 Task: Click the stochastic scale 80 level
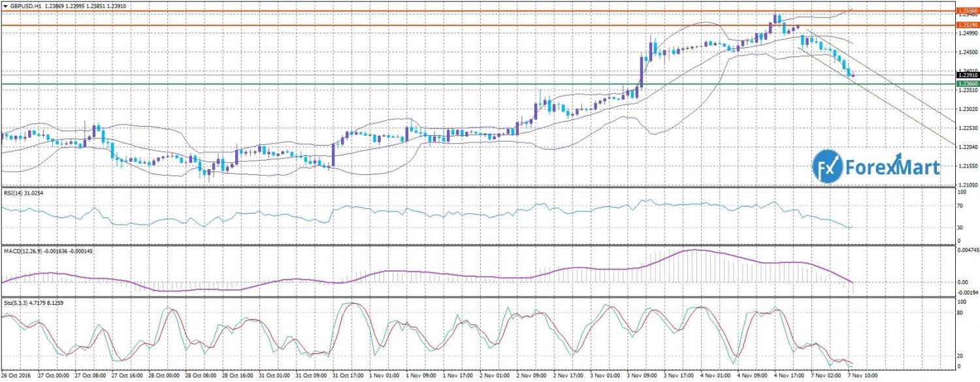coord(960,313)
